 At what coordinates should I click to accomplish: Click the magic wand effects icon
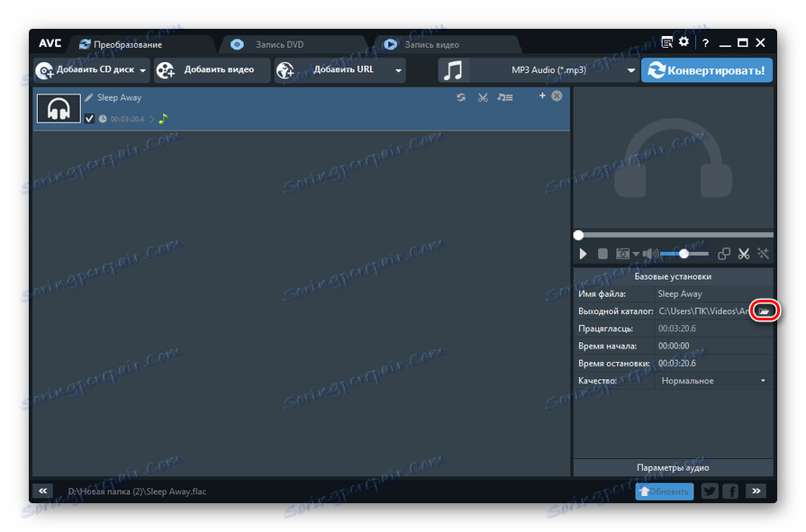pos(764,254)
